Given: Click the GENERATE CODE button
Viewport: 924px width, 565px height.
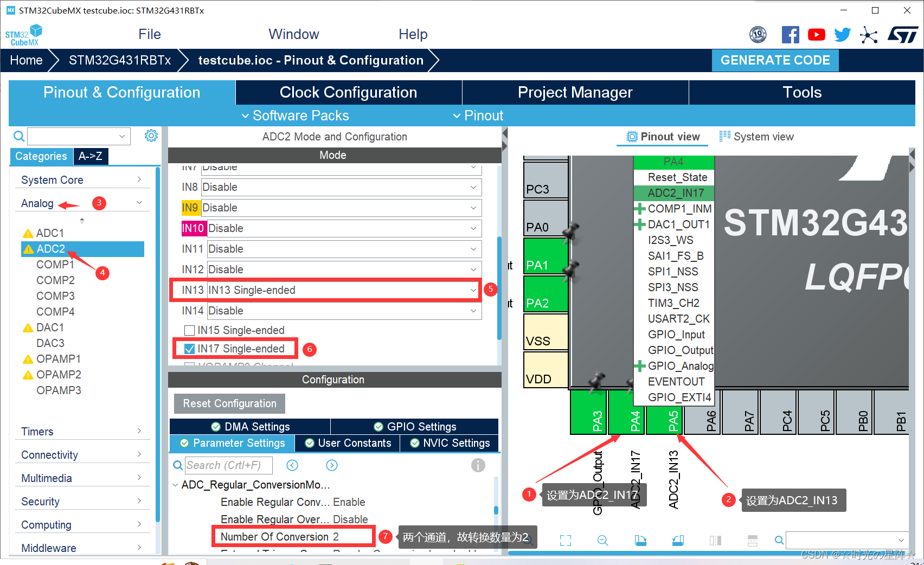Looking at the screenshot, I should (x=775, y=60).
